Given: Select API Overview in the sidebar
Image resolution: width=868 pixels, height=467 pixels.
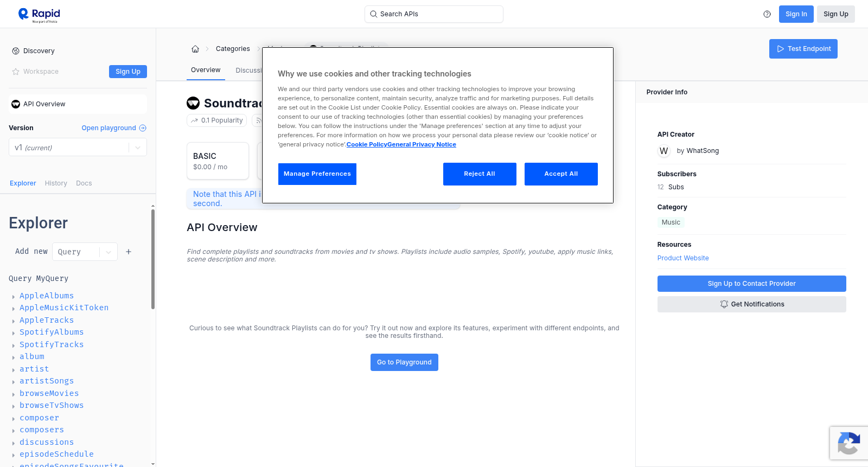Looking at the screenshot, I should 78,104.
